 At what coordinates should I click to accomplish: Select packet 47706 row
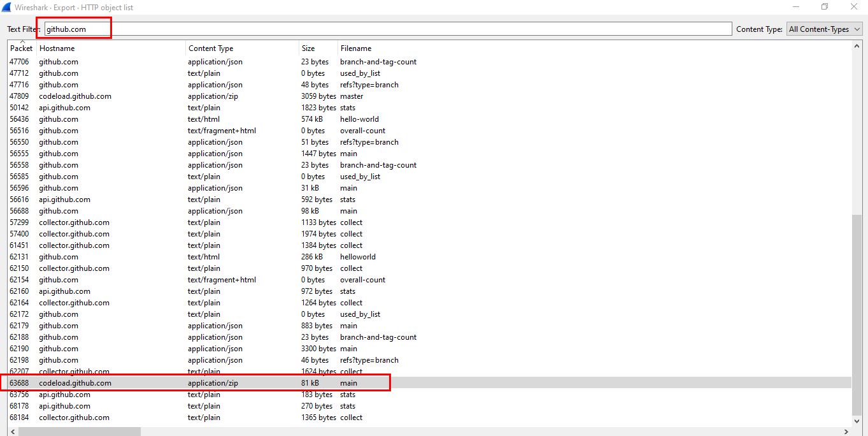430,62
